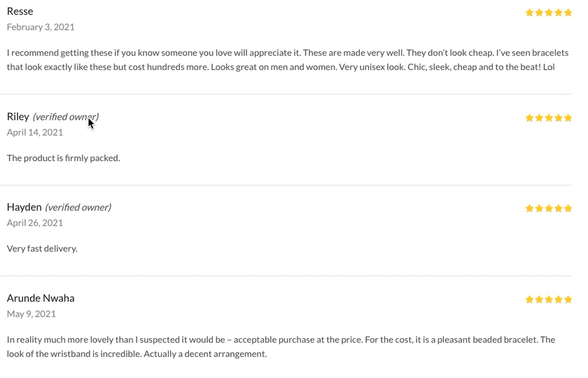Click Hayden's five-star rating

[x=548, y=209]
